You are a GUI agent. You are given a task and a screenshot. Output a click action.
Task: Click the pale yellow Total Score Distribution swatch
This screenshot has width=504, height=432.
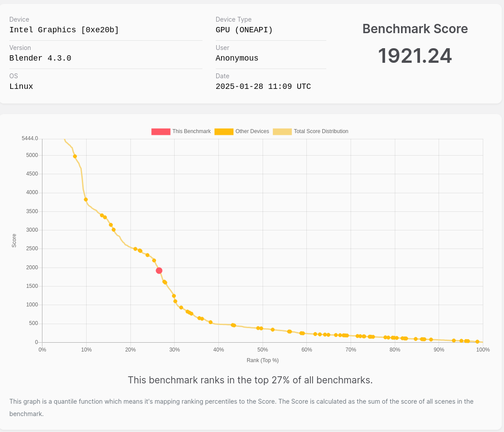point(282,132)
